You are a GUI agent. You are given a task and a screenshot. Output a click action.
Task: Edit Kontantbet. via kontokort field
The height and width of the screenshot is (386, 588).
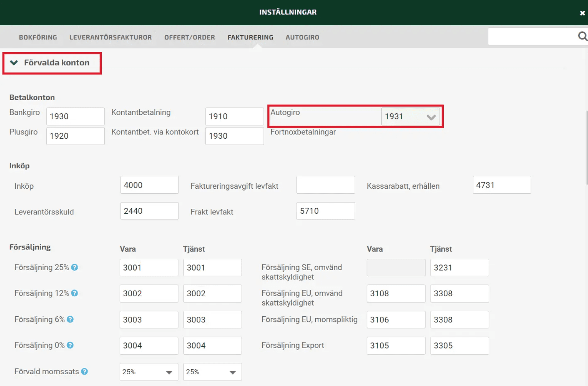[235, 136]
